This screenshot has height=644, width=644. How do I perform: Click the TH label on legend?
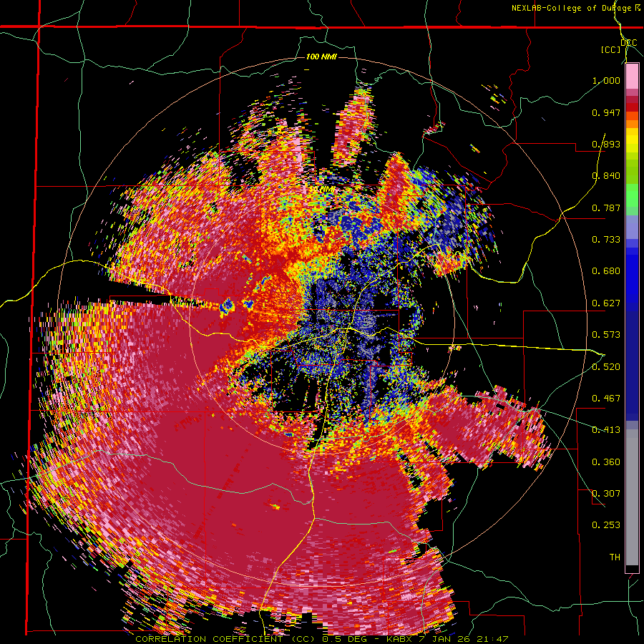pos(615,557)
